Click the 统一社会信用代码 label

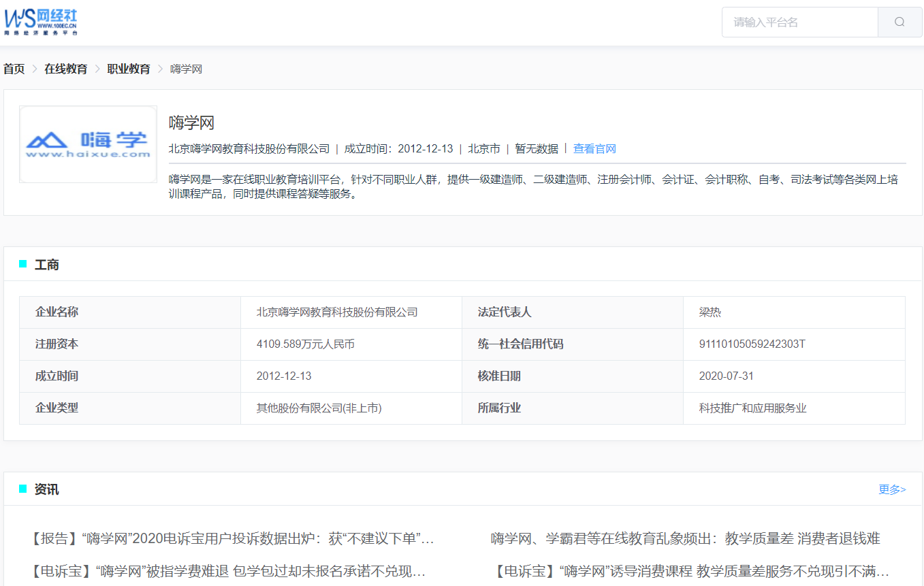tap(521, 344)
